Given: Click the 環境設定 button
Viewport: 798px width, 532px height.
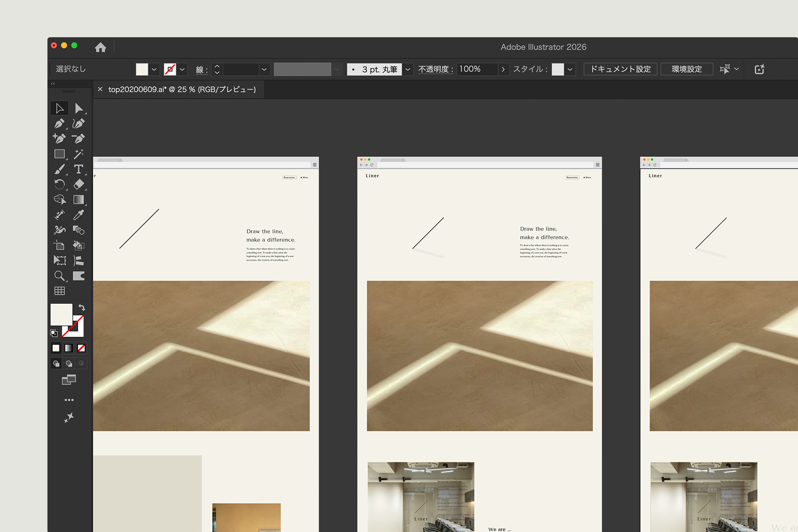Looking at the screenshot, I should [687, 69].
